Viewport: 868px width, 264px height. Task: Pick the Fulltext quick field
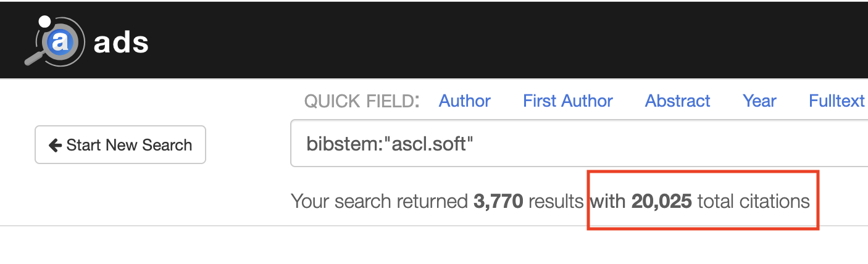[837, 101]
